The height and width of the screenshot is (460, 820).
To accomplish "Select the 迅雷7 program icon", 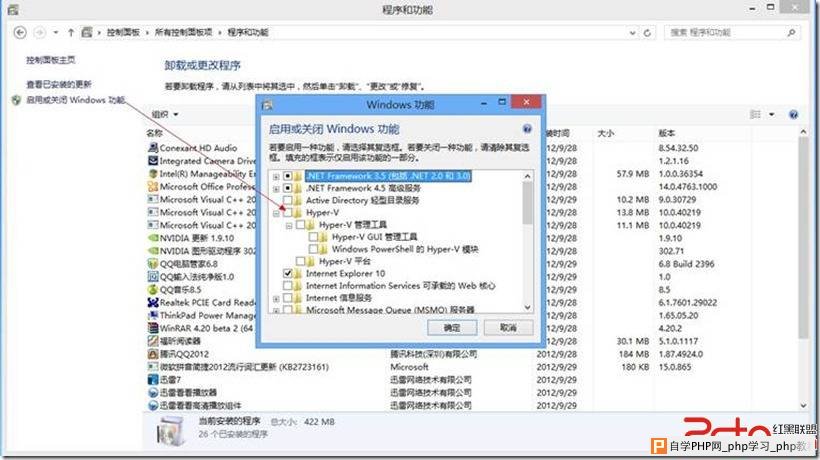I will pos(153,380).
